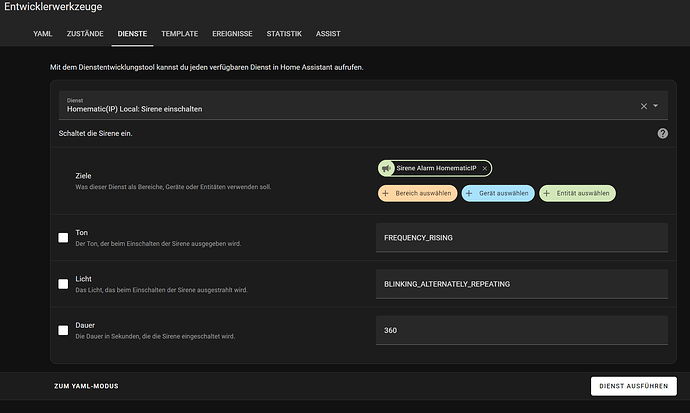Click the Ton field showing FREQUENCY_RISING
The image size is (690, 413).
(x=522, y=238)
